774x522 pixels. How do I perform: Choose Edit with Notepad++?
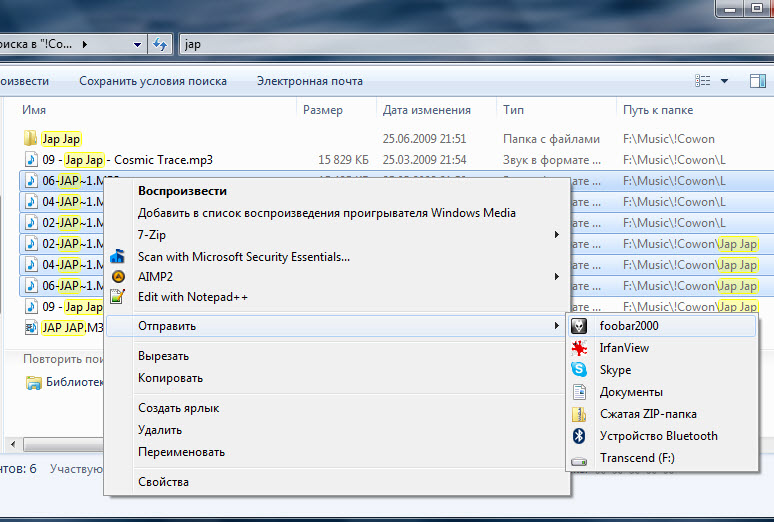tap(193, 297)
